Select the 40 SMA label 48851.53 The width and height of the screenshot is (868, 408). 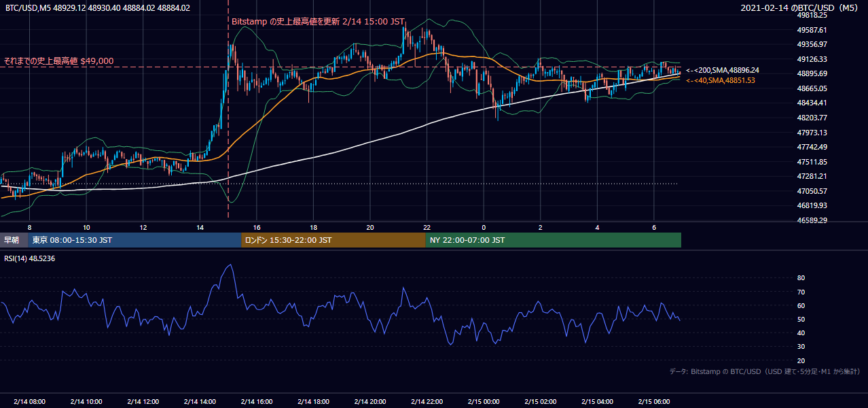721,80
